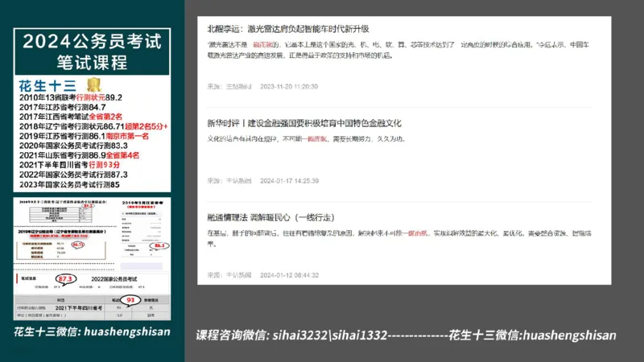Click the source label beside 2024-01-17 date

(229, 181)
